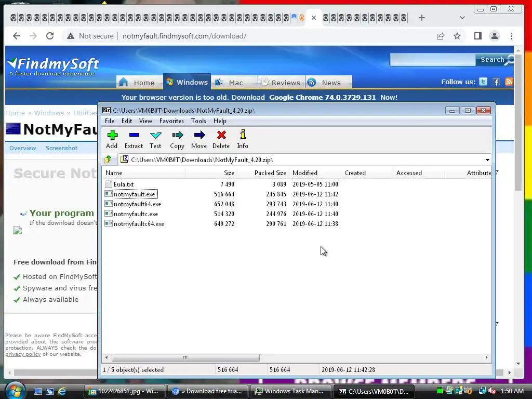Bookmark this page with the star icon

tap(457, 36)
